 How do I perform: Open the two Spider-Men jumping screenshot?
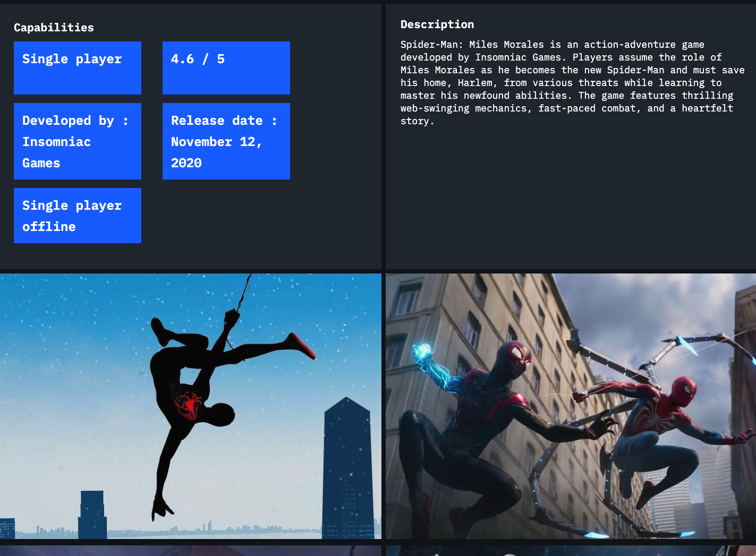(571, 406)
